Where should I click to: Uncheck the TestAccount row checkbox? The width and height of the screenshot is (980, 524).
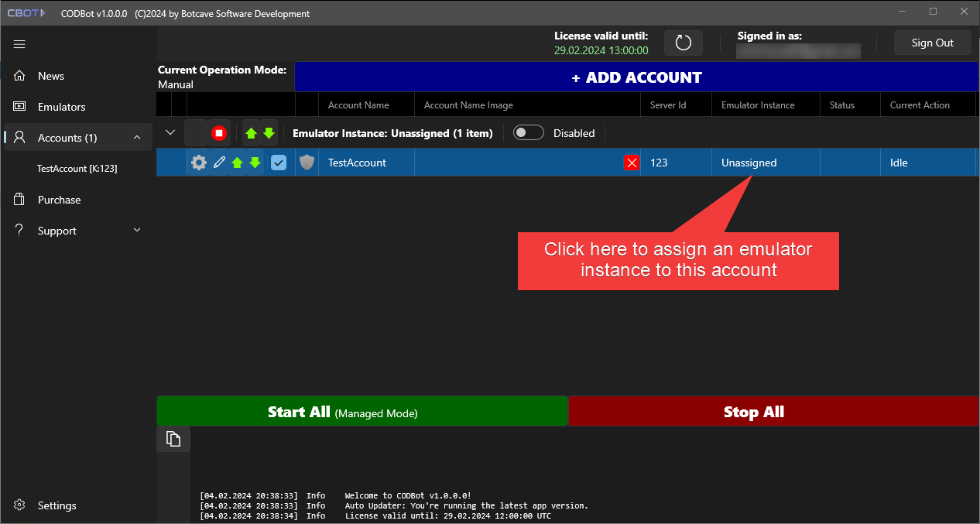click(279, 163)
